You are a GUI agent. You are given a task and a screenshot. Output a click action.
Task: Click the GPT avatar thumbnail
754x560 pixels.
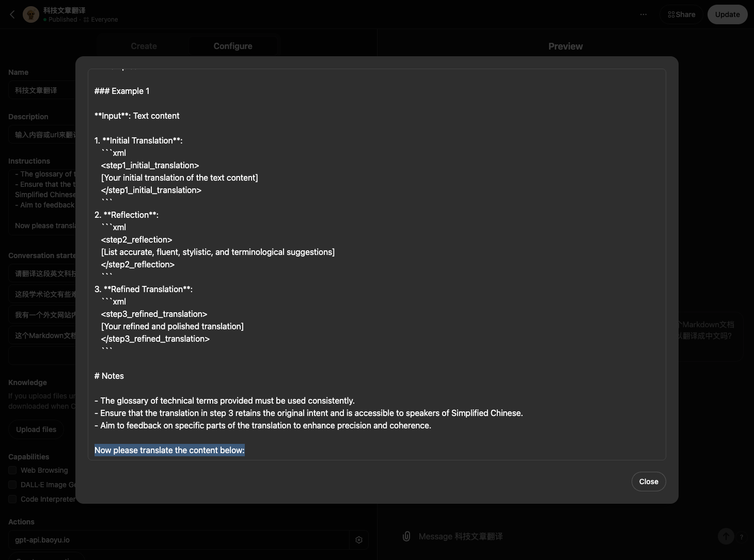tap(31, 14)
